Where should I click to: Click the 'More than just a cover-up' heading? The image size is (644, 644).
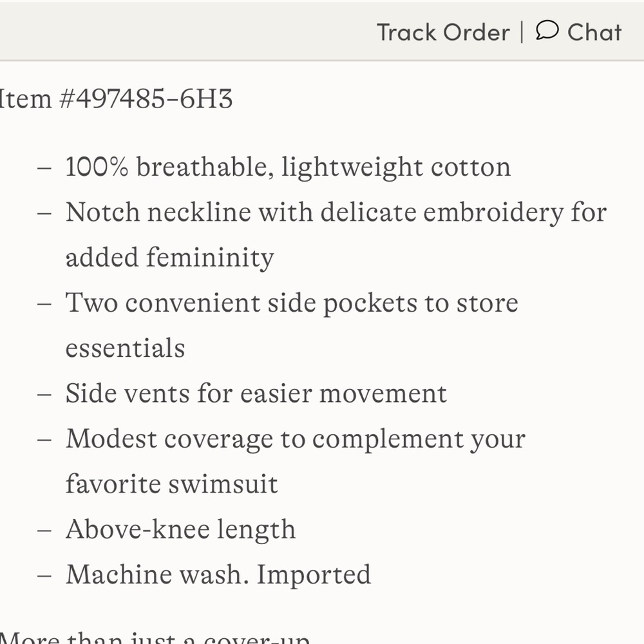coord(155,637)
